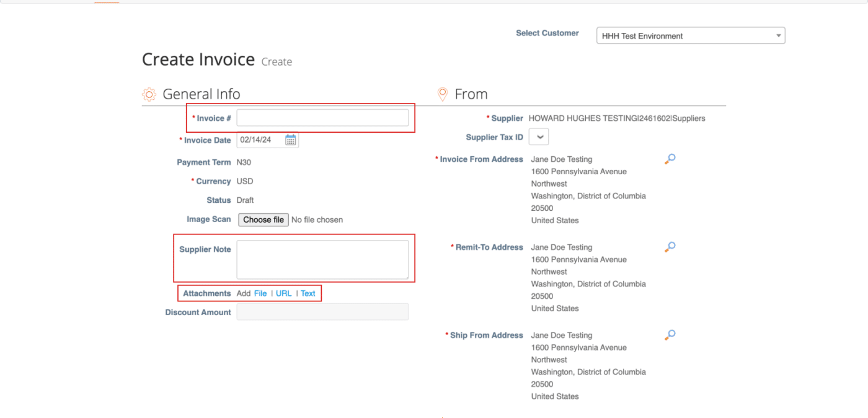This screenshot has height=418, width=868.
Task: Click the General Info gear icon
Action: pyautogui.click(x=148, y=94)
